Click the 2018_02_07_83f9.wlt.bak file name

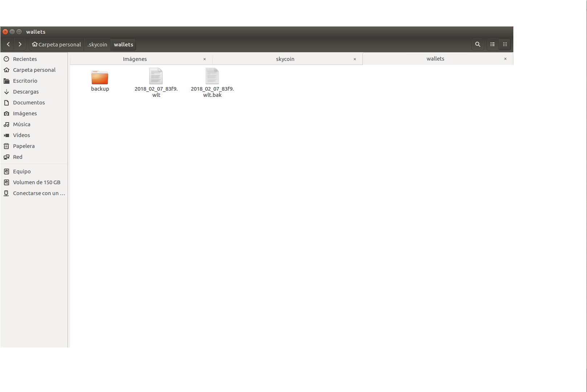pyautogui.click(x=212, y=92)
